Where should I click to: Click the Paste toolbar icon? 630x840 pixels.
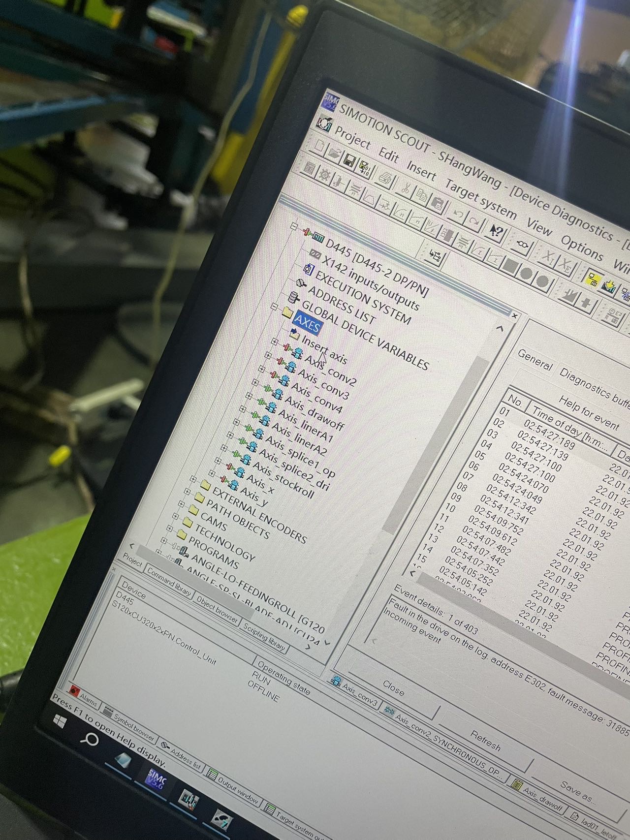click(x=438, y=204)
